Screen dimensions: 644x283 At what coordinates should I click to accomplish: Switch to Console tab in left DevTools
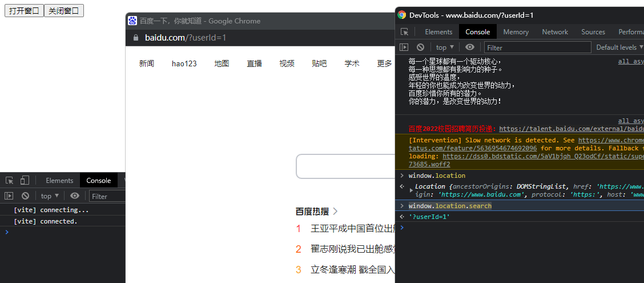[99, 181]
